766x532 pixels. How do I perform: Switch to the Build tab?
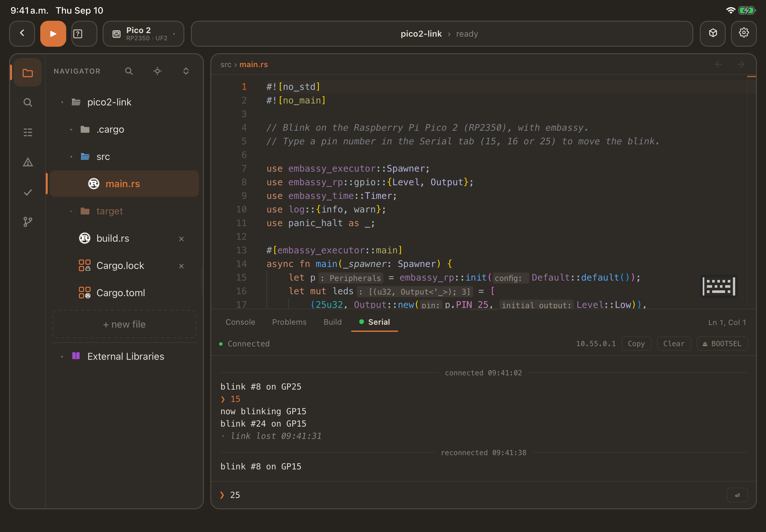point(332,322)
